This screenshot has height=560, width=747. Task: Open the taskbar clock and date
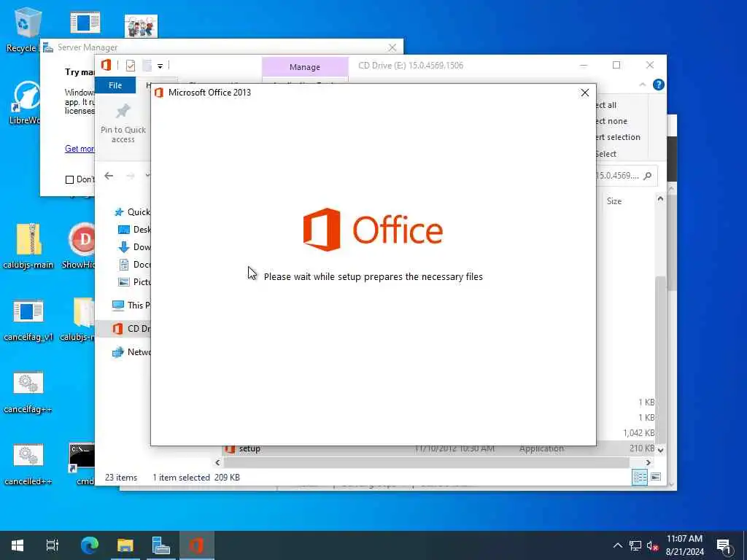coord(684,545)
